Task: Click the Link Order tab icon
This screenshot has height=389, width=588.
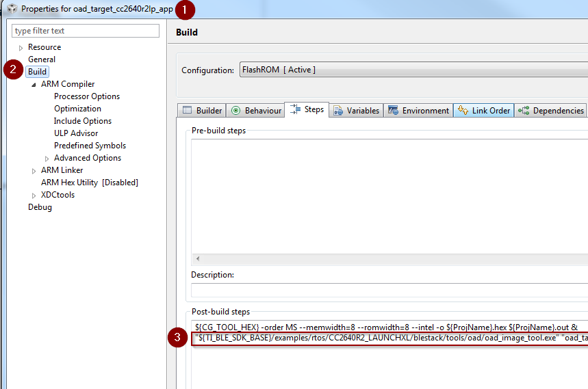Action: tap(463, 111)
